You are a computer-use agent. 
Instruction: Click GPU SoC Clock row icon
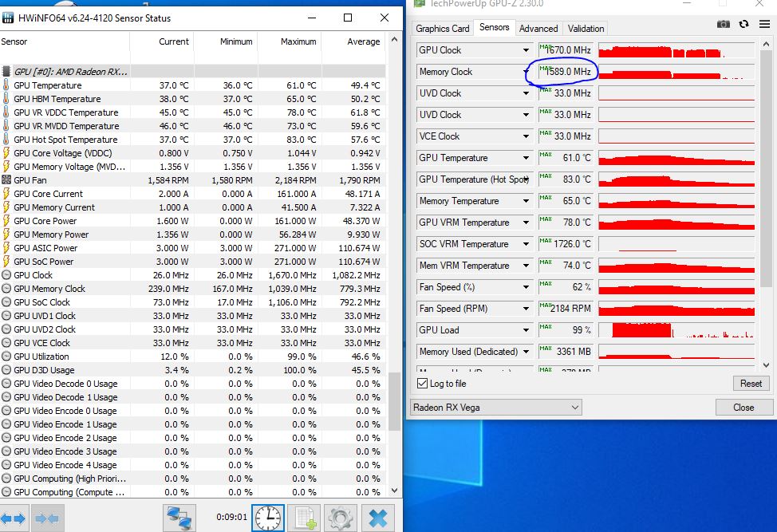pos(6,302)
